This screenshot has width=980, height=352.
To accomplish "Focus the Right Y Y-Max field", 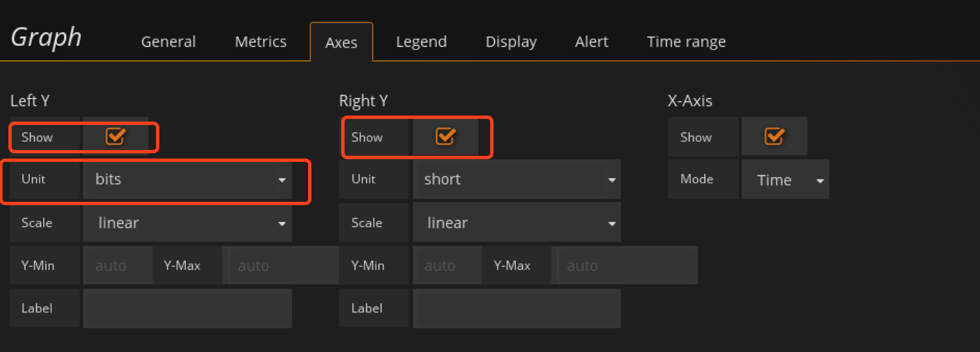I will 626,266.
